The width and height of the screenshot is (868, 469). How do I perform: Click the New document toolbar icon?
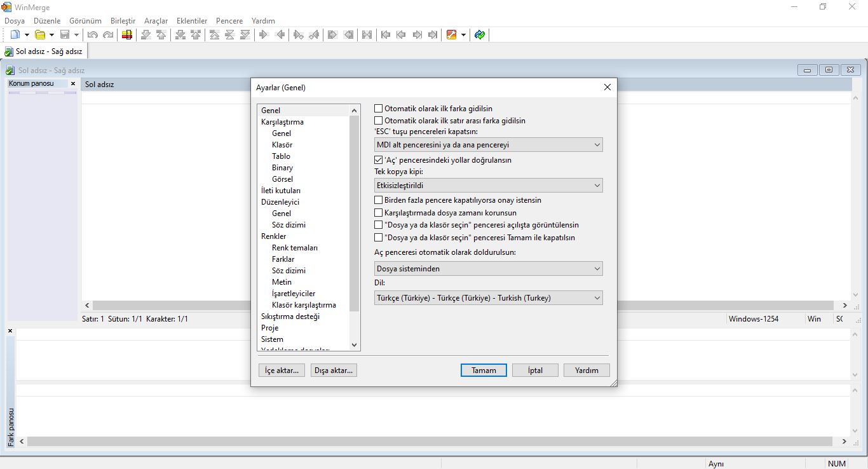(x=15, y=35)
